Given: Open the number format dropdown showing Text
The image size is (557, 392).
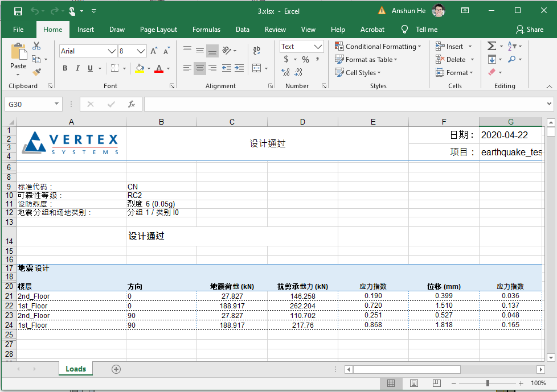Looking at the screenshot, I should click(318, 47).
